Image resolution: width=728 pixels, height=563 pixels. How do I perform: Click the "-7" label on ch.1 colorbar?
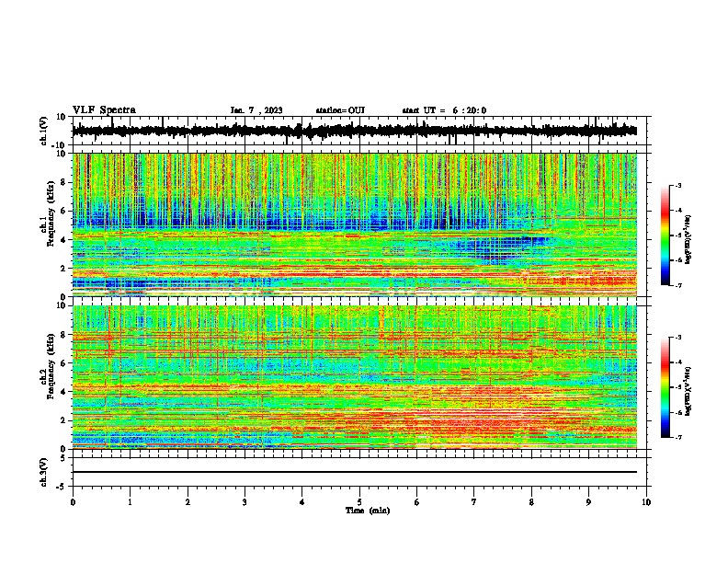tap(677, 285)
